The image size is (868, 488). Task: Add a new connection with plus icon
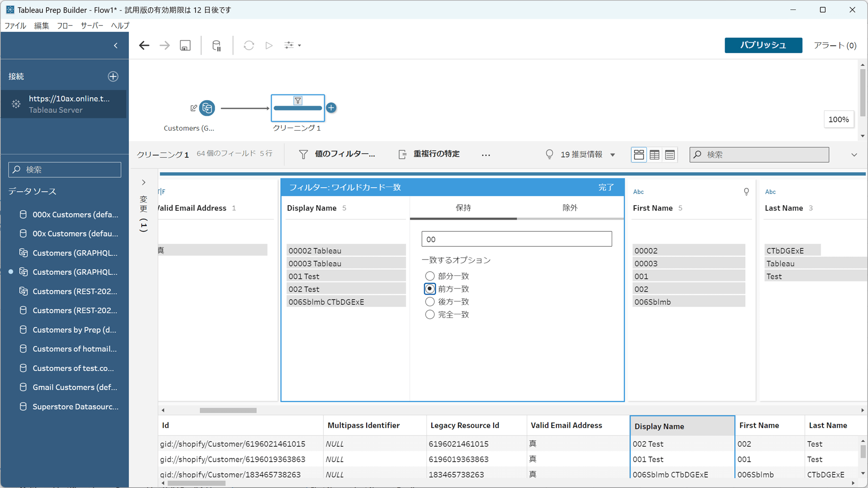(113, 76)
